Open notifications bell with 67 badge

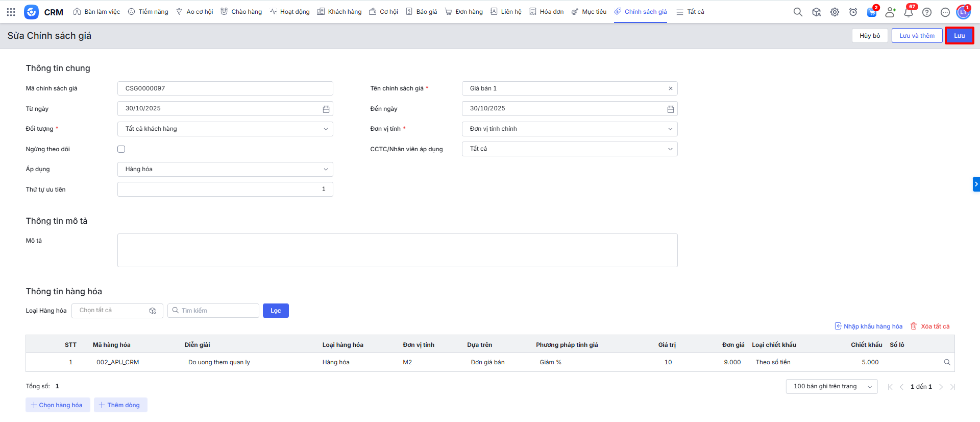coord(909,12)
